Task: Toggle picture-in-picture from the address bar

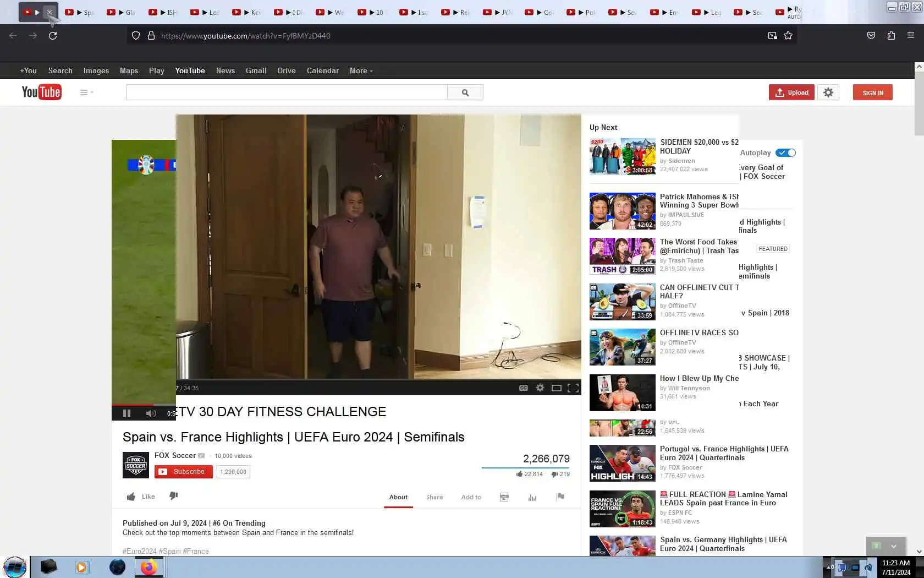Action: click(x=773, y=36)
